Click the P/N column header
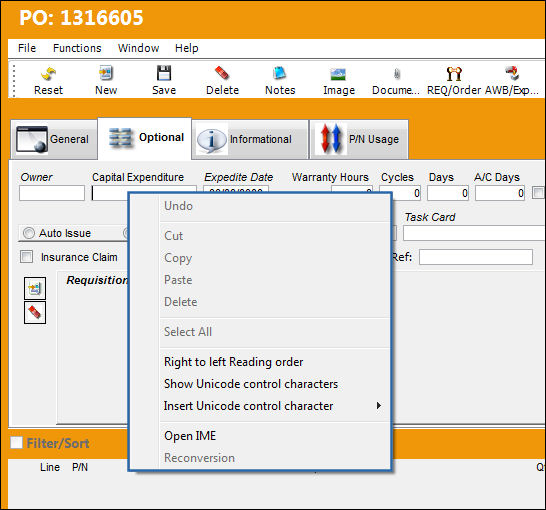The image size is (546, 510). coord(80,467)
